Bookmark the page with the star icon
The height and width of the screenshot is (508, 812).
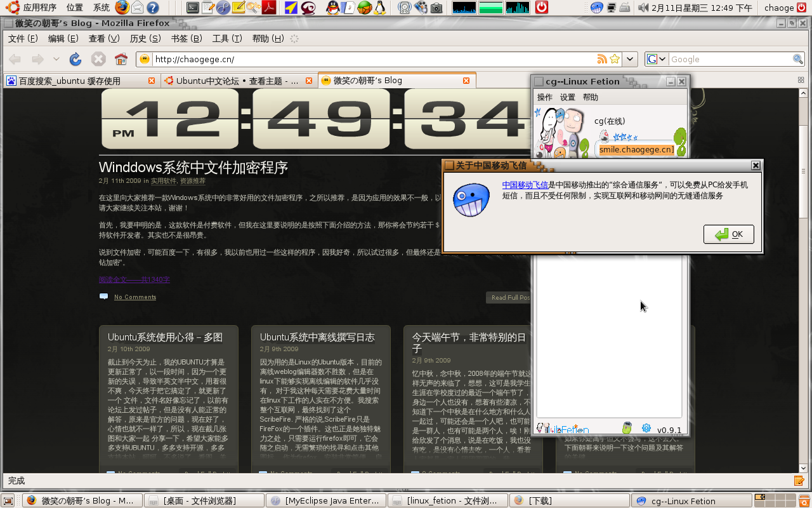(x=614, y=59)
